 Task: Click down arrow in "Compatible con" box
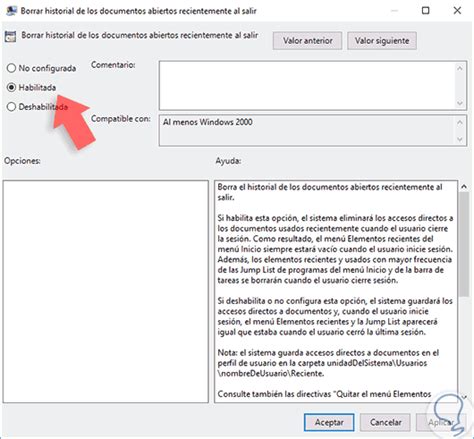pyautogui.click(x=460, y=139)
